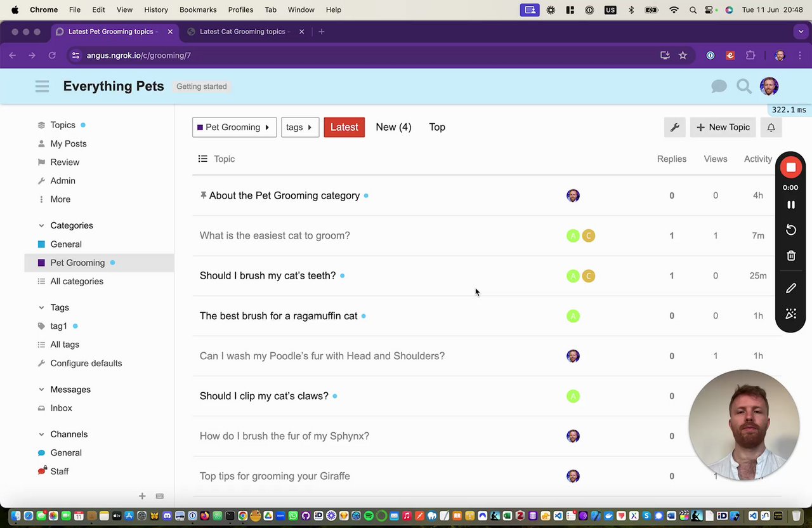Pause the recording
This screenshot has width=812, height=528.
pos(790,204)
